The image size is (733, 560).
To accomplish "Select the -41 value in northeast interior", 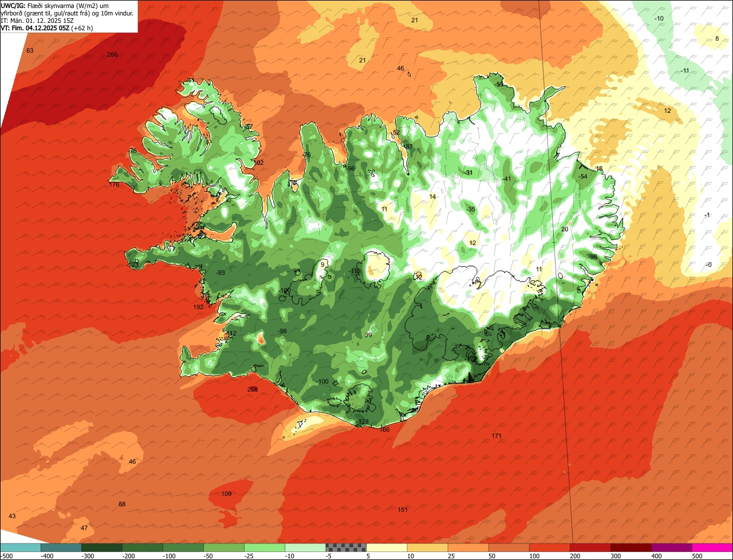I will coord(506,179).
